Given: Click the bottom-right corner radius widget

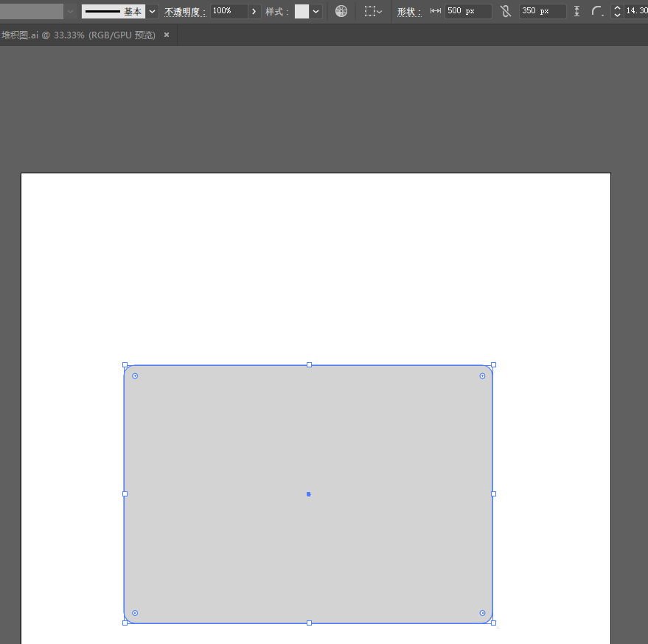Looking at the screenshot, I should click(x=482, y=613).
